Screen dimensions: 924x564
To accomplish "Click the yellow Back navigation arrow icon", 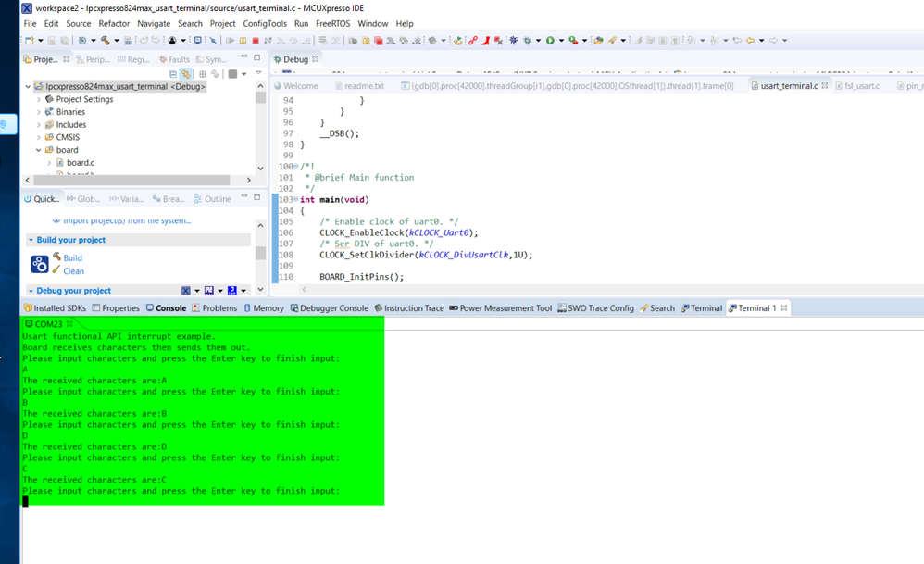I will tap(750, 41).
